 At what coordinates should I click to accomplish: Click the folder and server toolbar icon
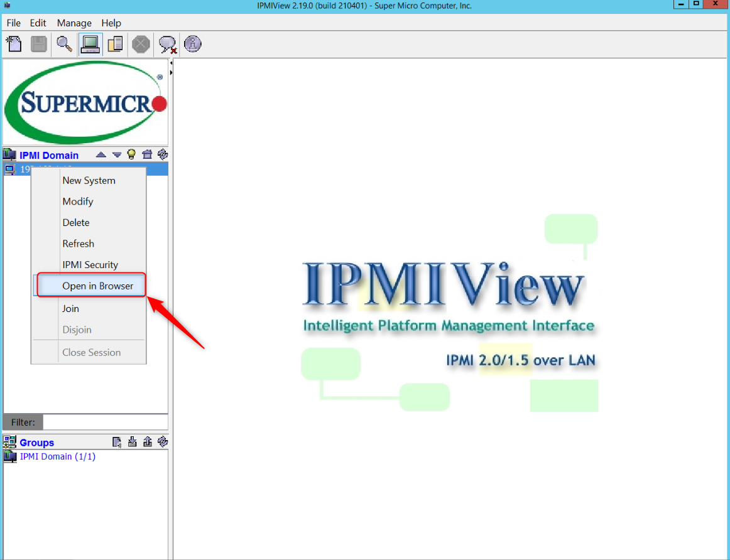point(116,44)
